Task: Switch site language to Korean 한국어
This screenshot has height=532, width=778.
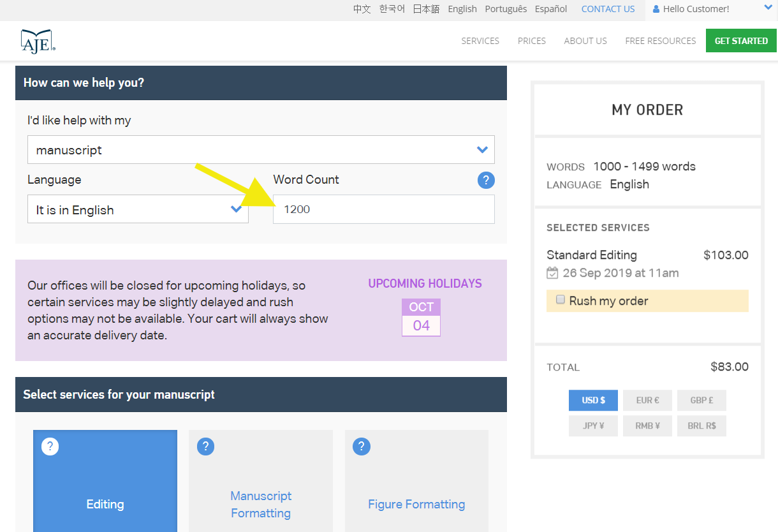Action: (392, 9)
